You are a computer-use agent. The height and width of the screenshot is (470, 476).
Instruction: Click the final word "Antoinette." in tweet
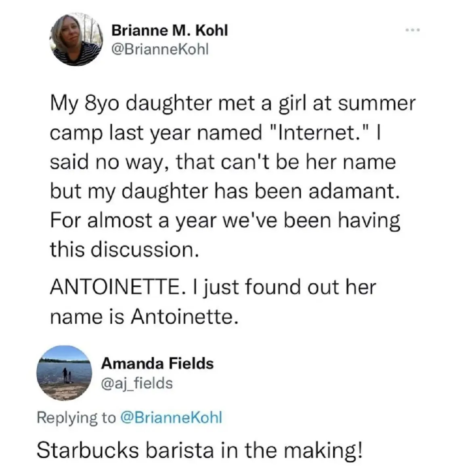(182, 317)
